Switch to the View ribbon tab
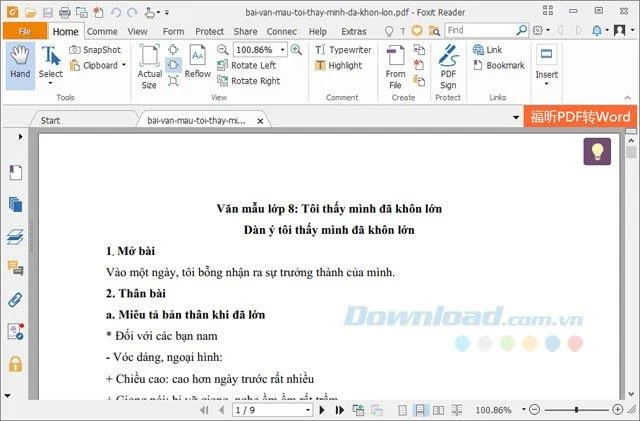640x421 pixels. point(137,31)
